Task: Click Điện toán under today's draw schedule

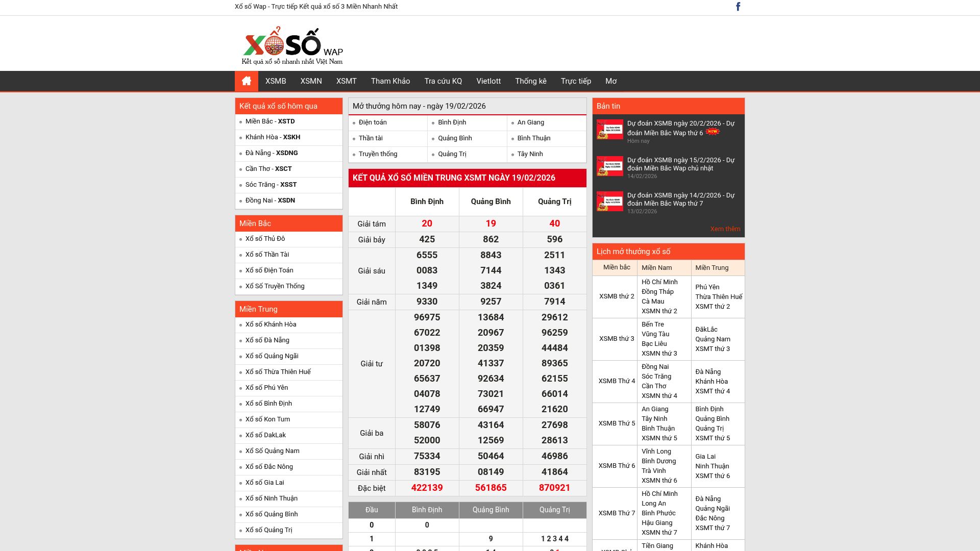Action: click(373, 122)
